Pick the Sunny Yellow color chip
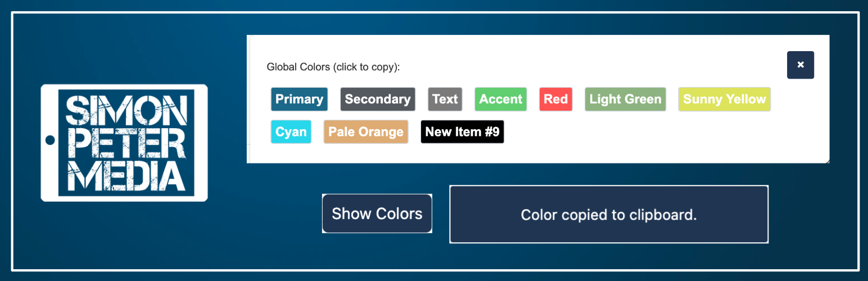 point(724,99)
